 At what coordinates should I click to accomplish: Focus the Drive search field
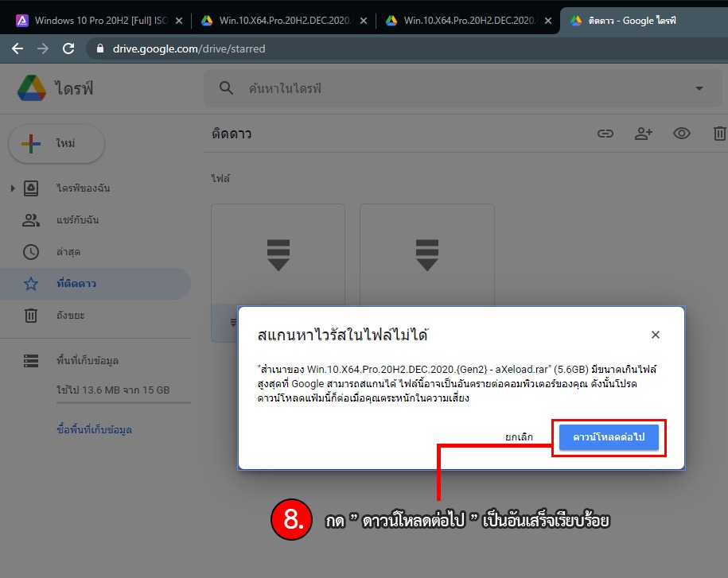[x=462, y=88]
